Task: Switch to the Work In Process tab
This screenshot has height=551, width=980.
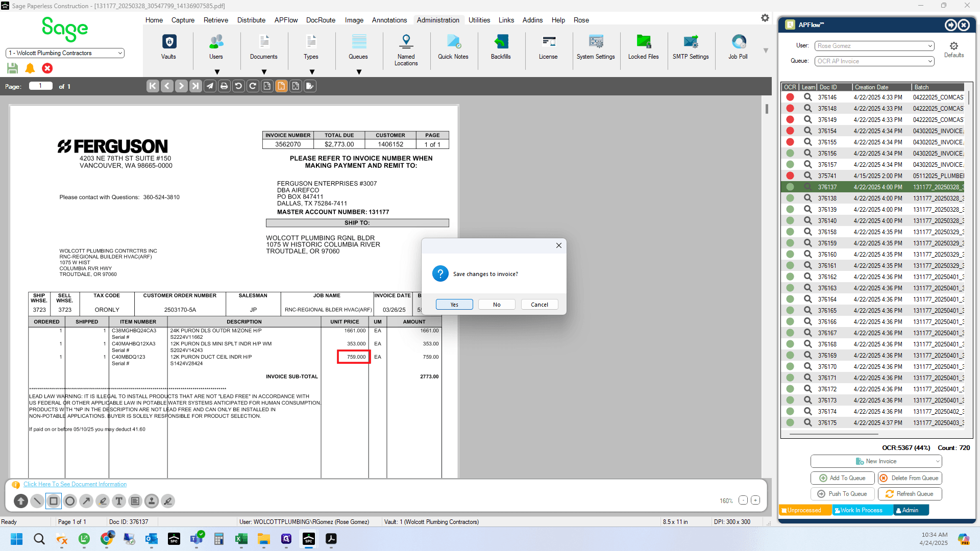Action: click(x=862, y=510)
